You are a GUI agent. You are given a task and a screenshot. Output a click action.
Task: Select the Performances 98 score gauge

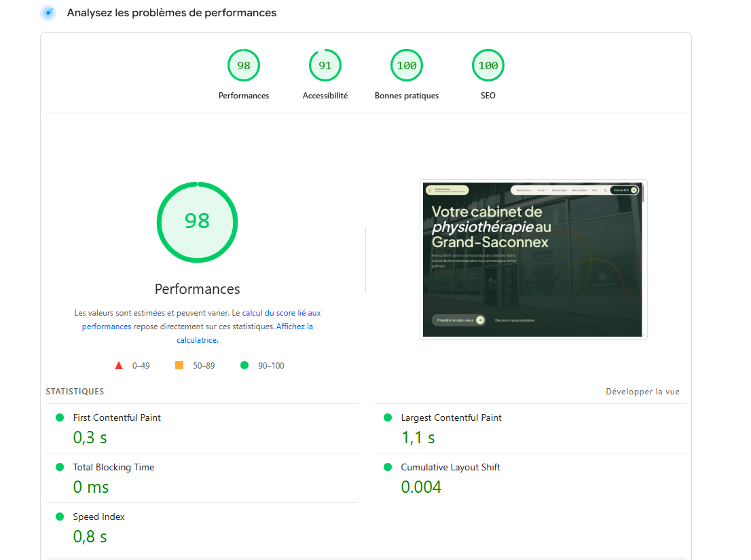[244, 66]
